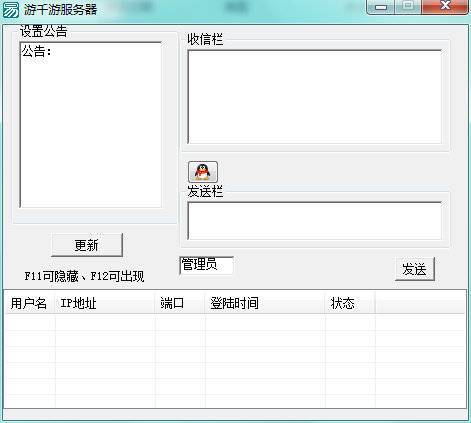Screen dimensions: 471x423
Task: Click the 状态 column header
Action: point(350,303)
